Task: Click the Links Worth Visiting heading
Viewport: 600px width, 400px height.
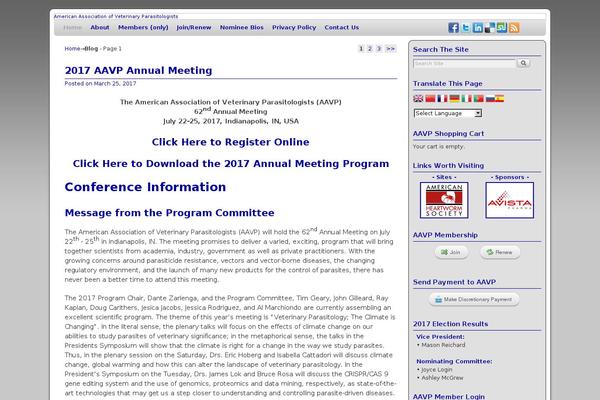Action: [x=448, y=166]
